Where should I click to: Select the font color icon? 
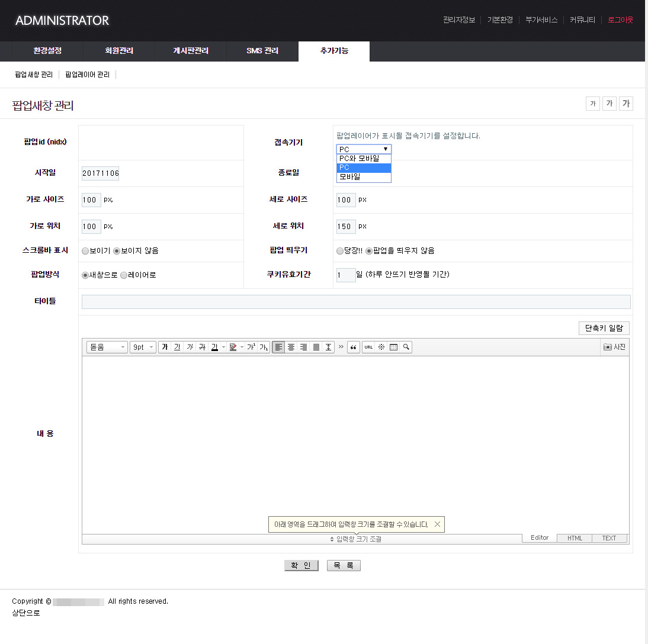(x=214, y=347)
